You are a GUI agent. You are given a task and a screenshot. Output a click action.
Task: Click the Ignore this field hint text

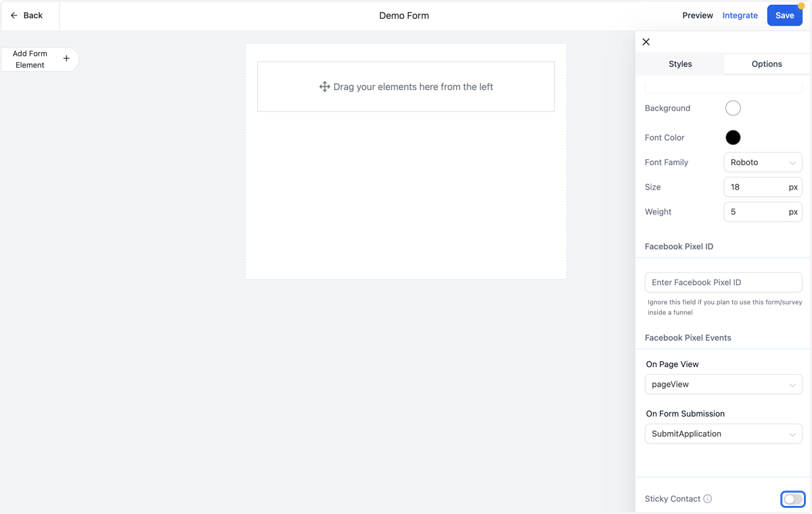[x=725, y=307]
